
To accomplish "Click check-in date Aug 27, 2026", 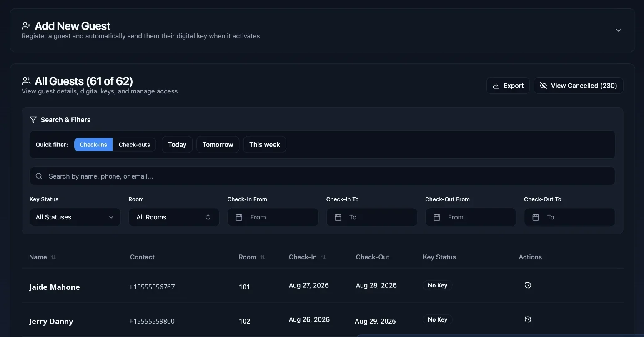I will point(309,285).
